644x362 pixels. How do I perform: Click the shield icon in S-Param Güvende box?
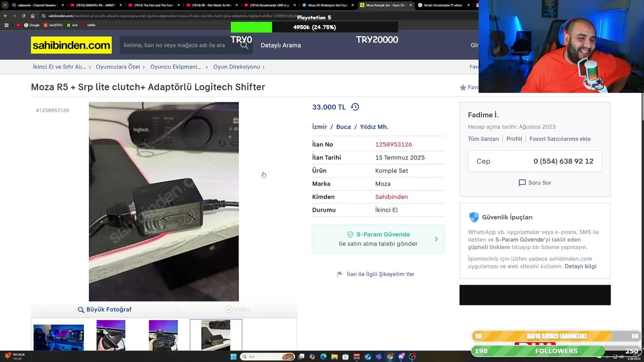[350, 235]
